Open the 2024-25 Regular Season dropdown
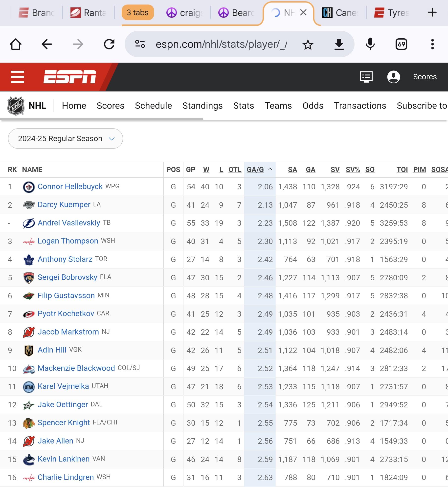Viewport: 448px width, 487px height. coord(66,138)
